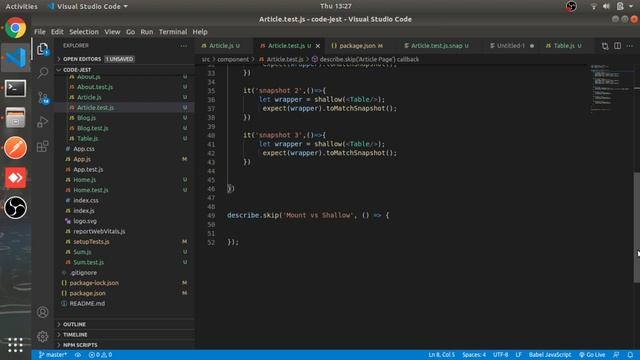
Task: Click Ln 8, Col 5 cursor position
Action: click(441, 355)
